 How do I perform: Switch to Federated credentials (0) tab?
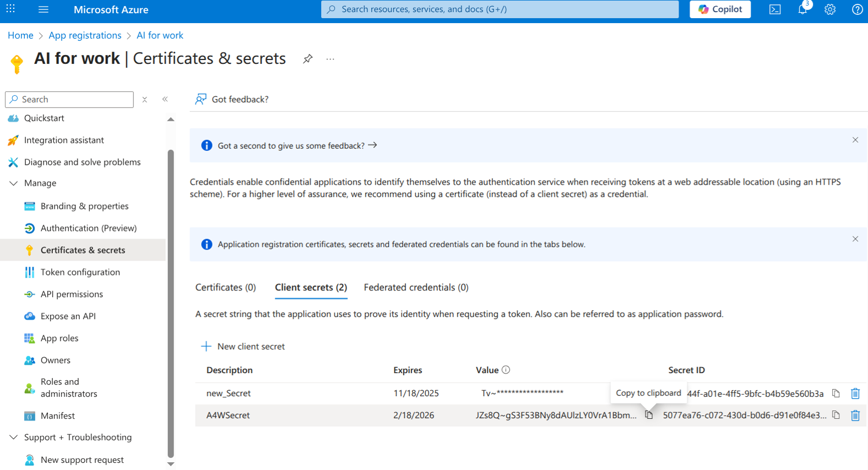click(416, 288)
